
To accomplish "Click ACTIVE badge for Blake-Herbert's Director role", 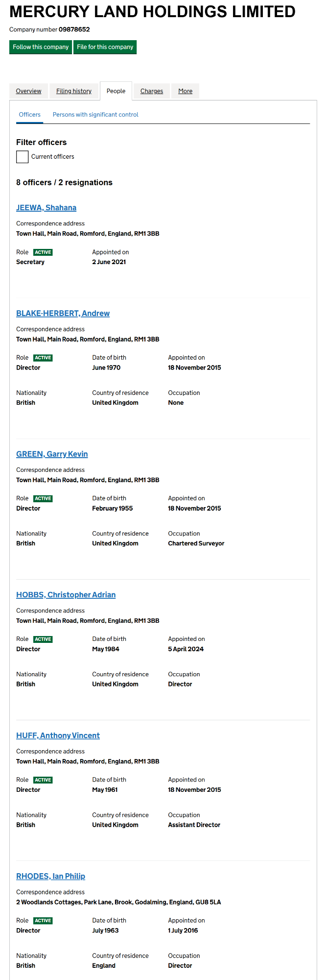I will tap(43, 358).
